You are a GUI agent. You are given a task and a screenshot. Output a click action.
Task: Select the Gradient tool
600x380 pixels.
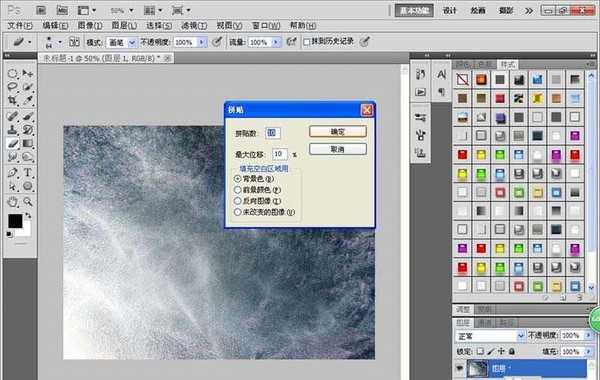click(28, 144)
